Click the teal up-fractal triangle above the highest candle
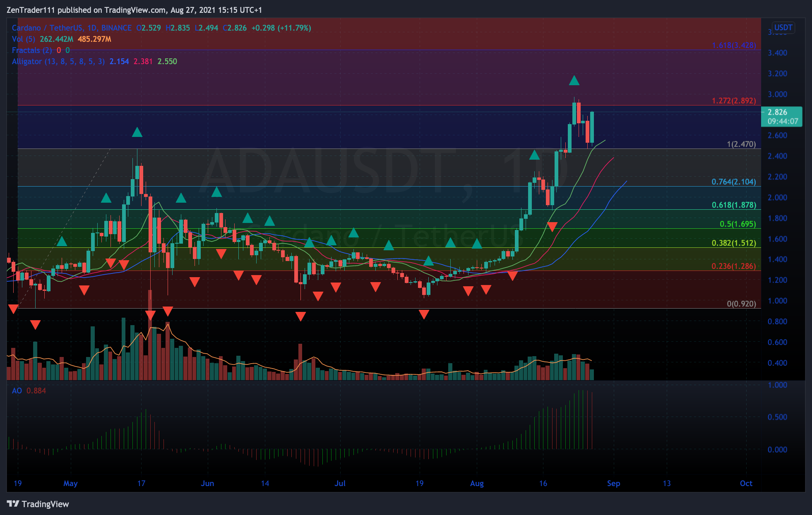Image resolution: width=812 pixels, height=515 pixels. 574,81
